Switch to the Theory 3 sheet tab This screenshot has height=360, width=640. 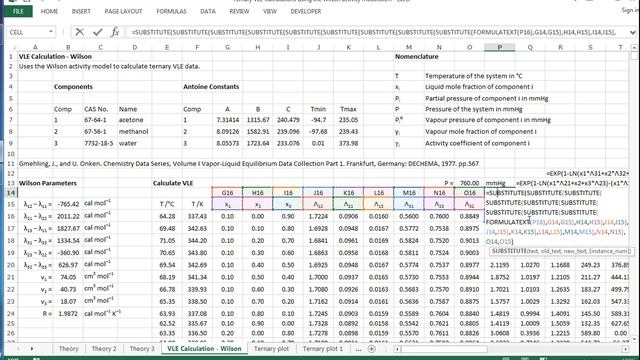142,349
